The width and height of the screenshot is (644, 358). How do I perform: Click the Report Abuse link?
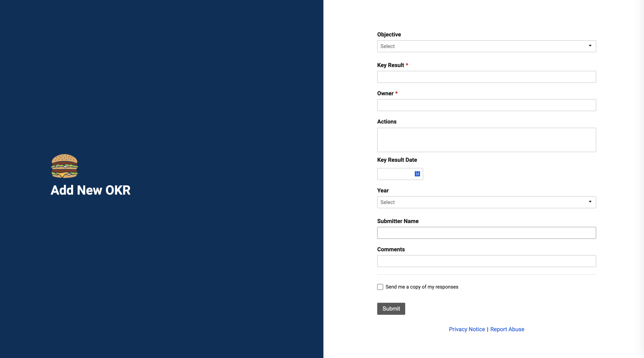tap(507, 329)
